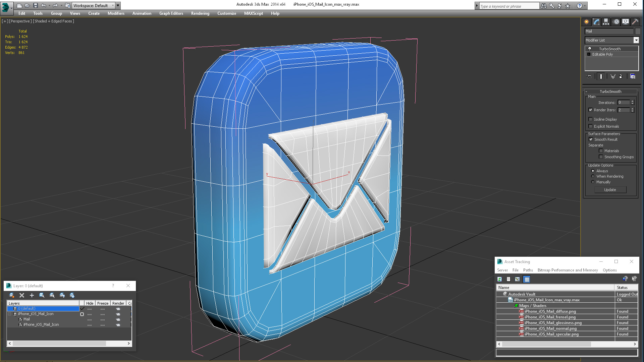This screenshot has width=644, height=362.
Task: Enable Explicit Normals checkbox
Action: point(591,126)
